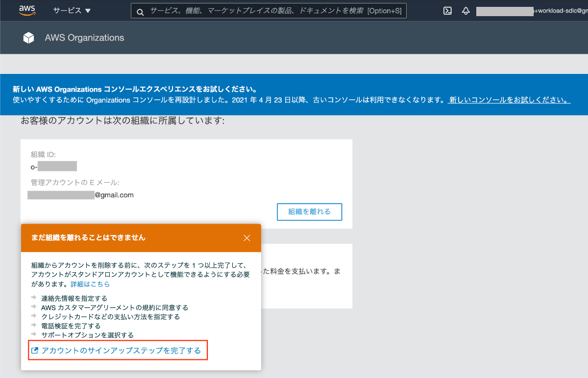Click 電話検証を完了する step text
Screen dimensions: 588x378
click(x=71, y=326)
